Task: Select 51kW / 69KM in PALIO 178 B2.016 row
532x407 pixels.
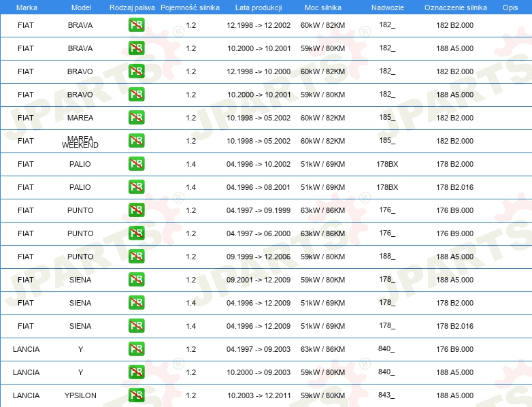Action: [322, 187]
